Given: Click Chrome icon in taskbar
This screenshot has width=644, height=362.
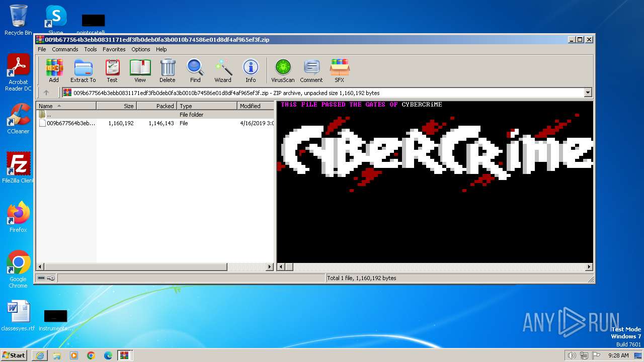Looking at the screenshot, I should (x=91, y=355).
